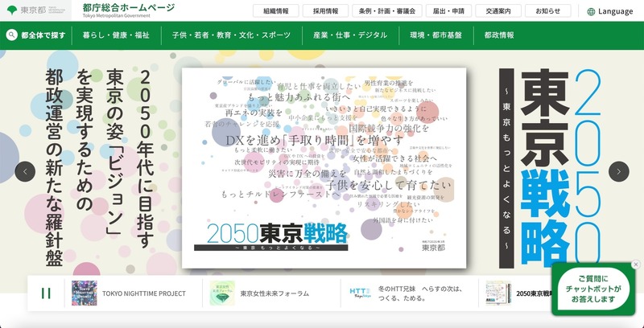Click the Tokyo Metropolitan Government ginkgo logo
This screenshot has width=644, height=328.
click(11, 10)
